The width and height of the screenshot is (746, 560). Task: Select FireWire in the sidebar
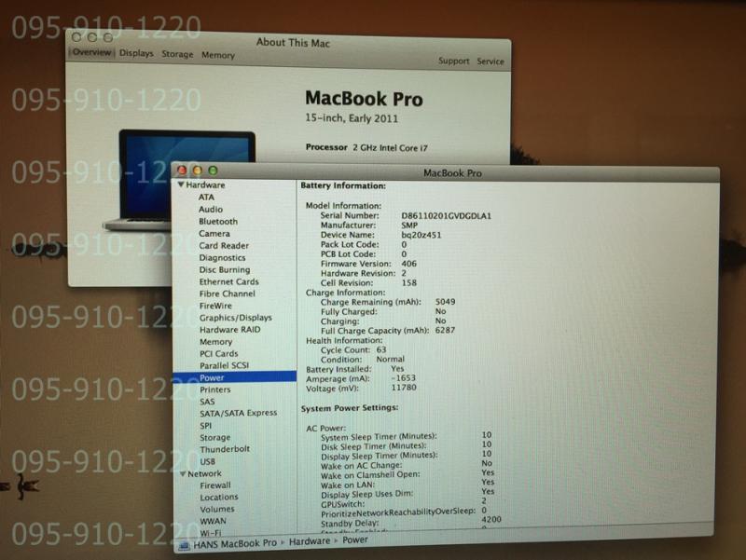(x=215, y=306)
